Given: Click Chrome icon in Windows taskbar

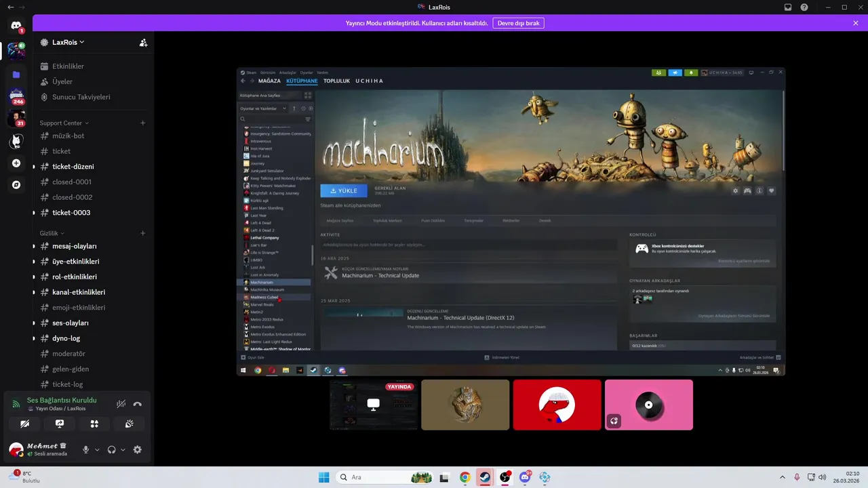Looking at the screenshot, I should click(465, 477).
